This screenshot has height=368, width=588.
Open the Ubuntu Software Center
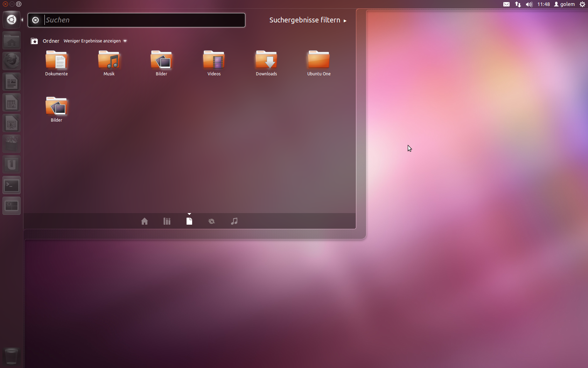[11, 144]
